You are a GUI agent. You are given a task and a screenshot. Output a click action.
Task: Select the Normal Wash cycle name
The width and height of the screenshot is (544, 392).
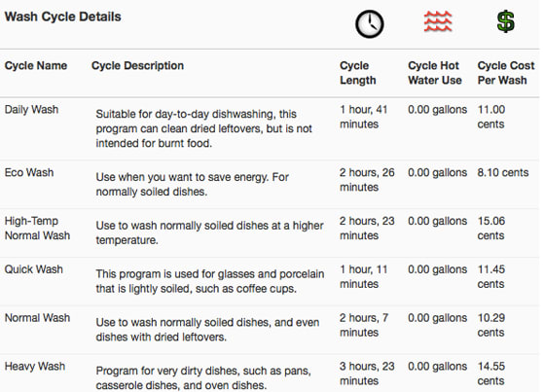(x=38, y=318)
